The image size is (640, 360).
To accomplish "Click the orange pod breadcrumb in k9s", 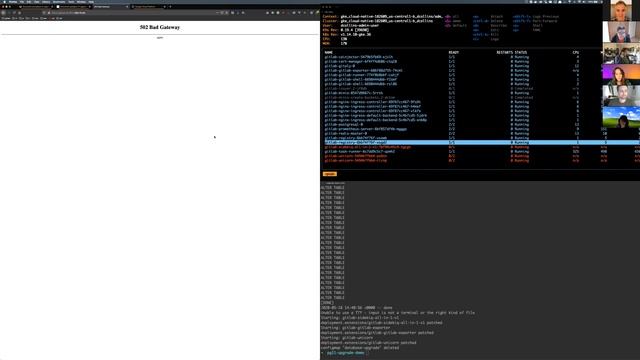I will 330,174.
